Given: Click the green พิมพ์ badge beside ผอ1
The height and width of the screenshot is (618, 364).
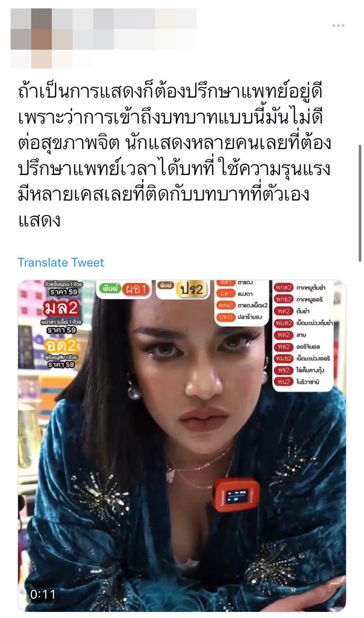Looking at the screenshot, I should 109,289.
